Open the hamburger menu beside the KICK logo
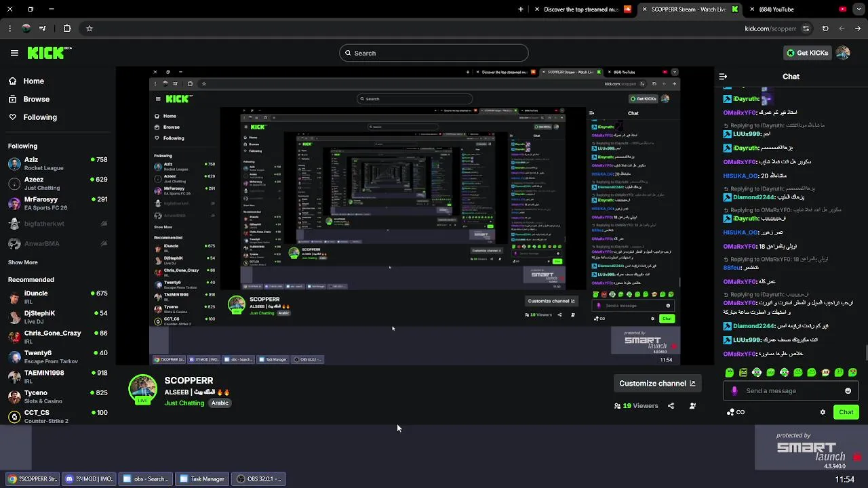 (14, 53)
